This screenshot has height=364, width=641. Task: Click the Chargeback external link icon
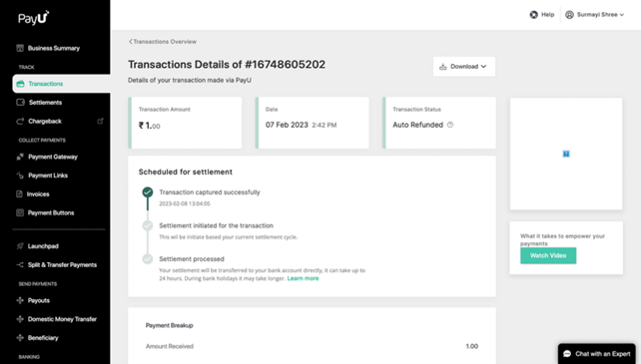coord(100,121)
